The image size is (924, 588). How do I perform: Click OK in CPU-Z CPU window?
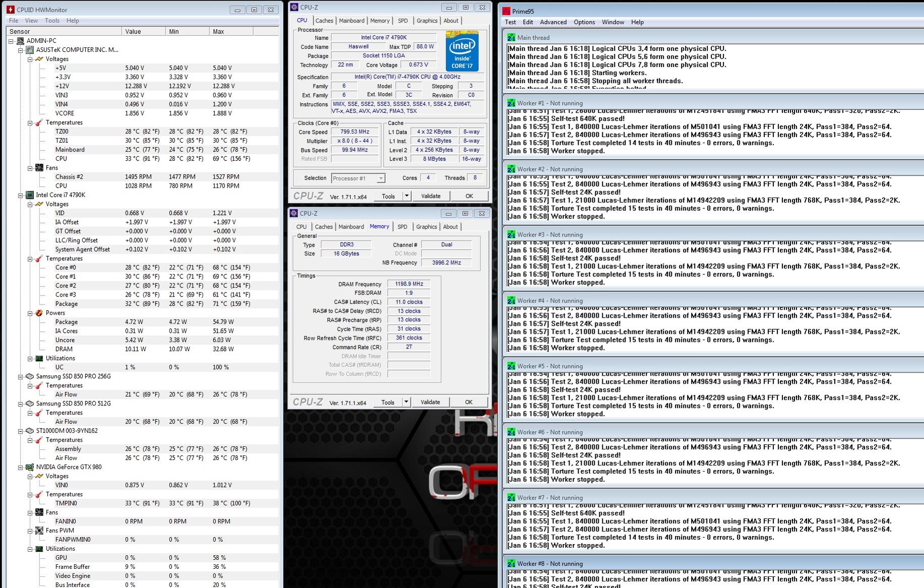(x=469, y=196)
